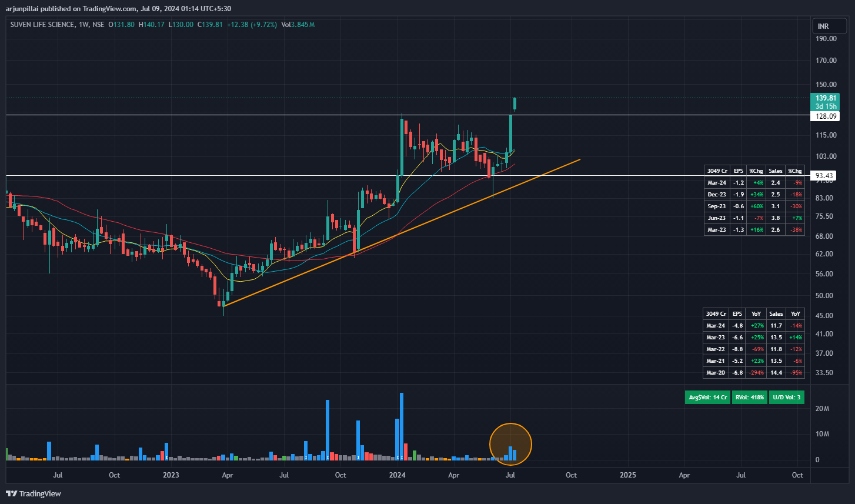Click the TradingView logo at bottom left
Viewport: 855px width, 504px height.
34,493
